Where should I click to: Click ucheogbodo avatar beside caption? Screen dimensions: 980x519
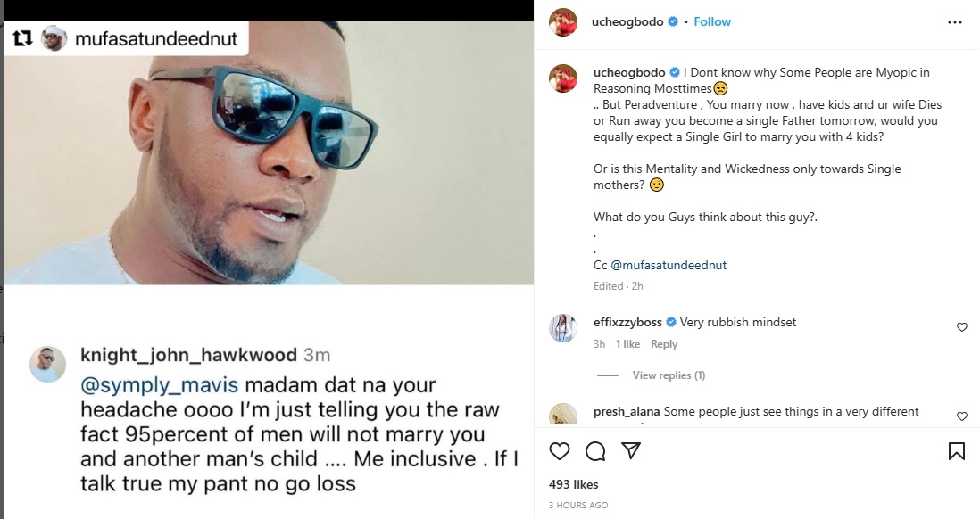(x=562, y=78)
